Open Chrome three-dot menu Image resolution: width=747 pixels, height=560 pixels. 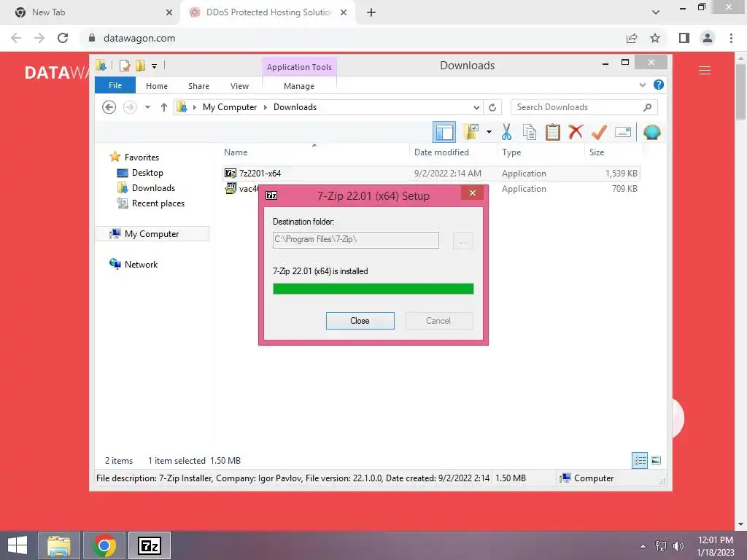click(731, 38)
